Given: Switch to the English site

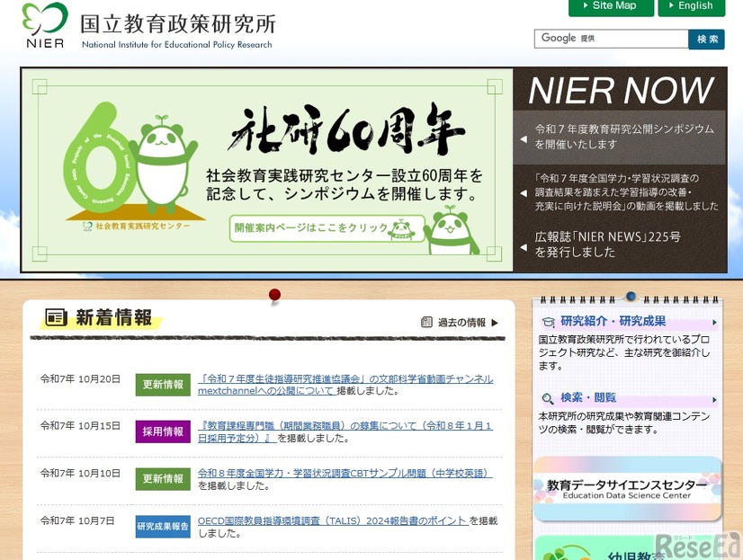Looking at the screenshot, I should [x=691, y=7].
